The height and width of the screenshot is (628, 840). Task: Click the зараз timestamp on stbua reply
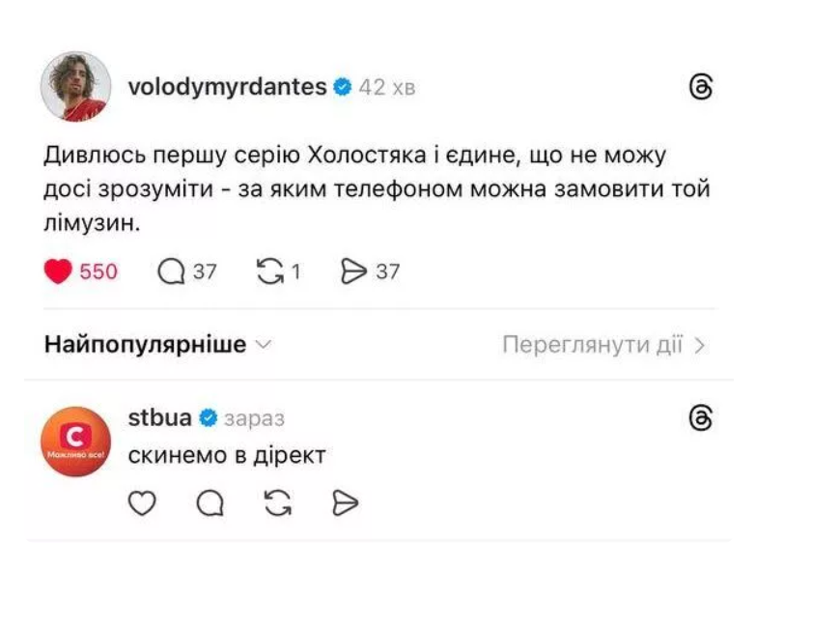(x=254, y=419)
